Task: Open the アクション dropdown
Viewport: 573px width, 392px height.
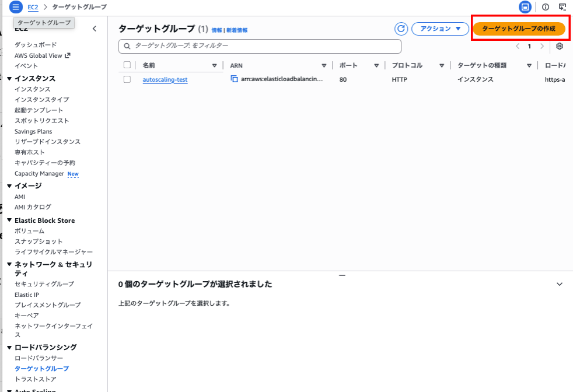Action: tap(440, 29)
